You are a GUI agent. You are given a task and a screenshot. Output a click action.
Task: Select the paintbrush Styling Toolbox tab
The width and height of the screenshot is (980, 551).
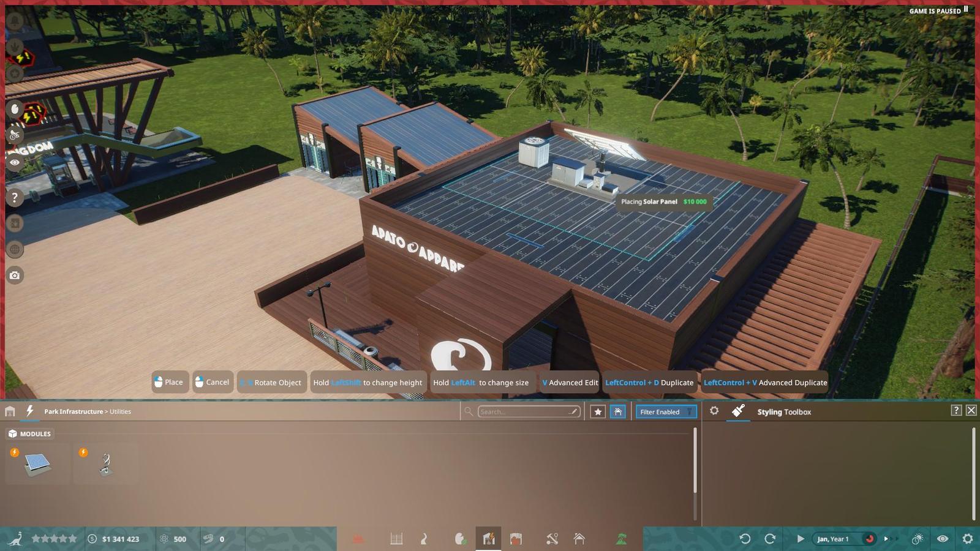tap(738, 411)
